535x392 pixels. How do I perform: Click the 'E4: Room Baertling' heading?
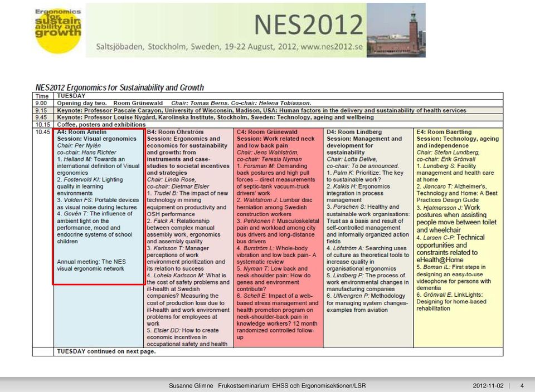(444, 132)
